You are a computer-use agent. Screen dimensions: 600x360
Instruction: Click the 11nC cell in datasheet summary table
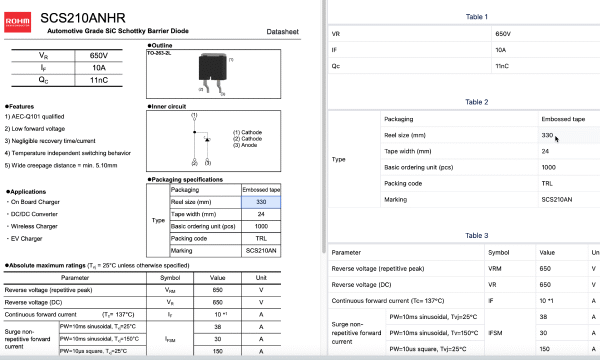point(99,80)
